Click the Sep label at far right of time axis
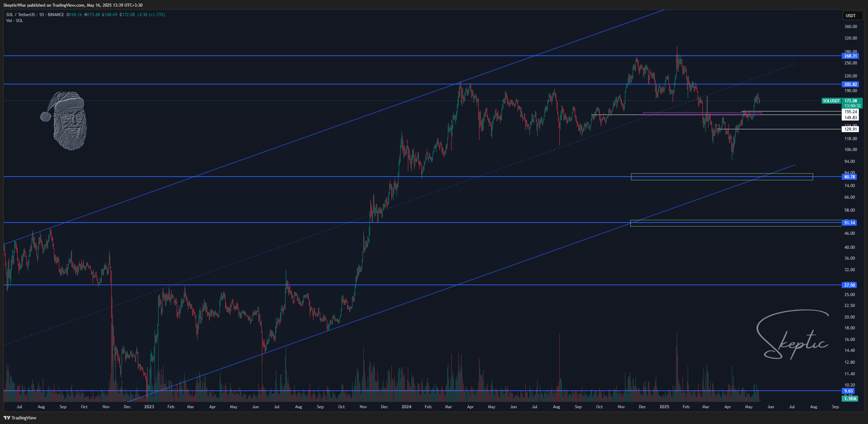The height and width of the screenshot is (424, 868). pos(835,407)
